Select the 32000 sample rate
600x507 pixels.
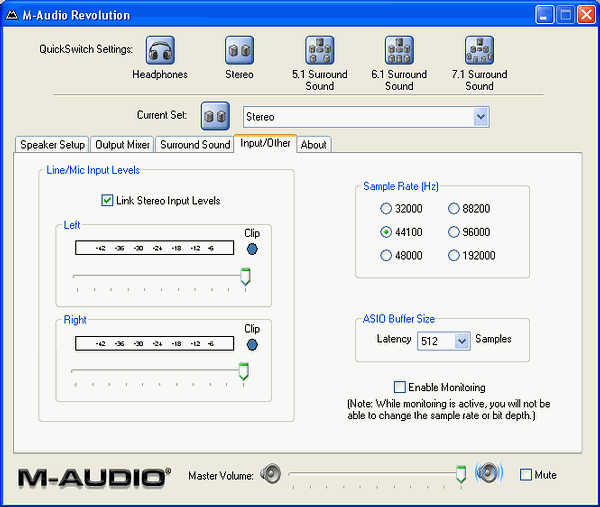386,209
